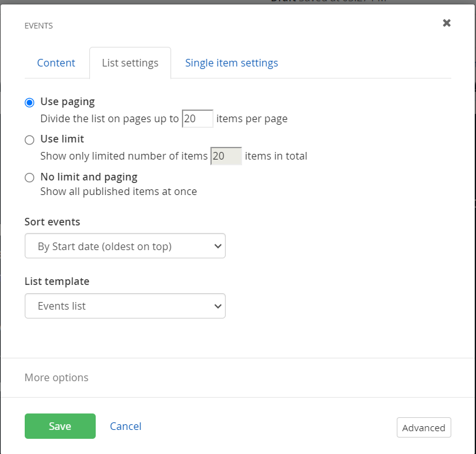Click the 'Sort events' heading
The image size is (476, 454).
click(52, 222)
